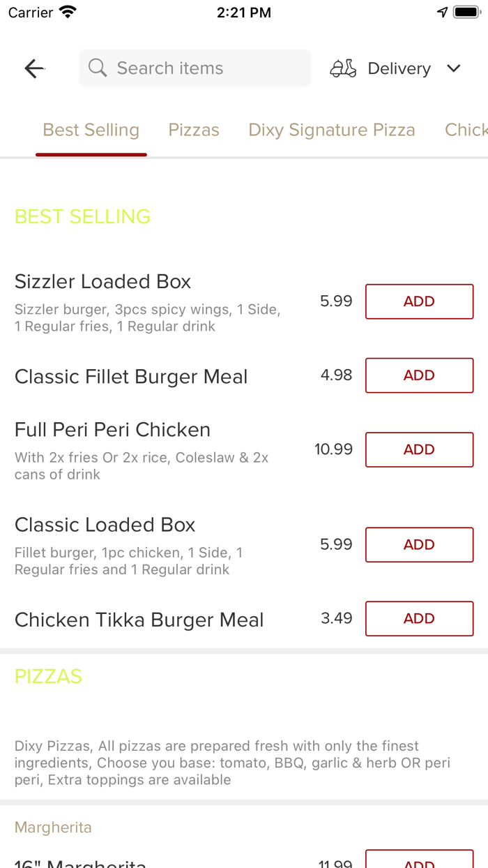488x868 pixels.
Task: Click the magnifier icon inside the search bar
Action: click(x=98, y=68)
